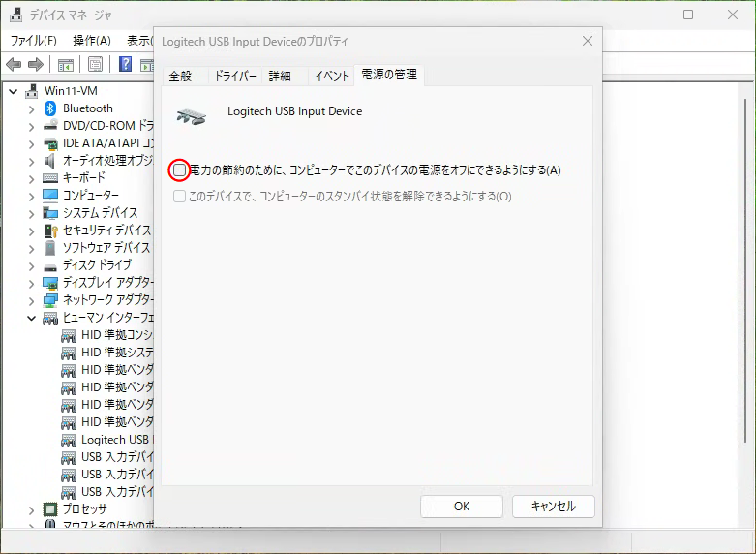
Task: Select the ソフトウェア デバイス tree row
Action: (106, 248)
